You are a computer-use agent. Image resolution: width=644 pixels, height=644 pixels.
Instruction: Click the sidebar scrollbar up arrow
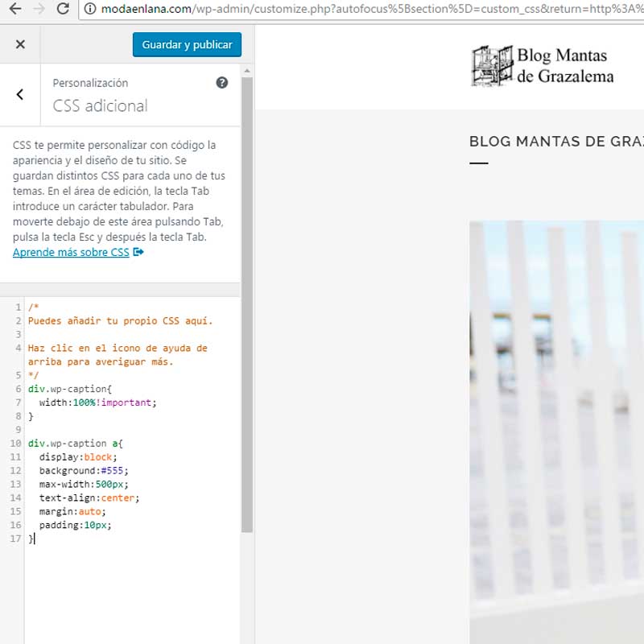pos(247,71)
